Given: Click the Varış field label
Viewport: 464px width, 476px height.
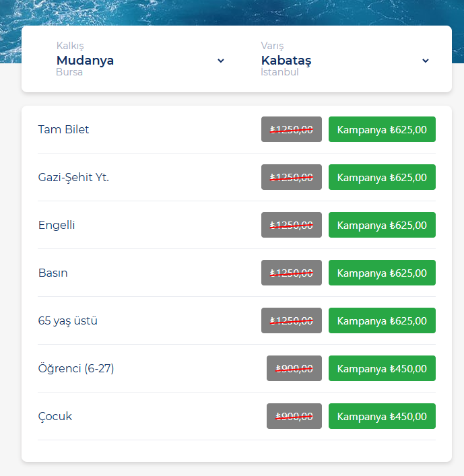Looking at the screenshot, I should coord(272,46).
